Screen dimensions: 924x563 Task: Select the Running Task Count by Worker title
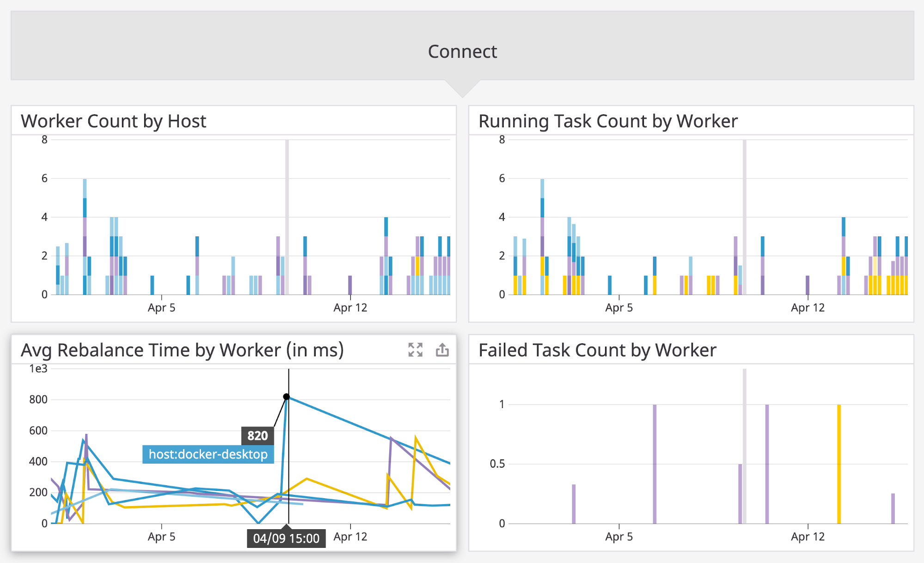[x=608, y=121]
